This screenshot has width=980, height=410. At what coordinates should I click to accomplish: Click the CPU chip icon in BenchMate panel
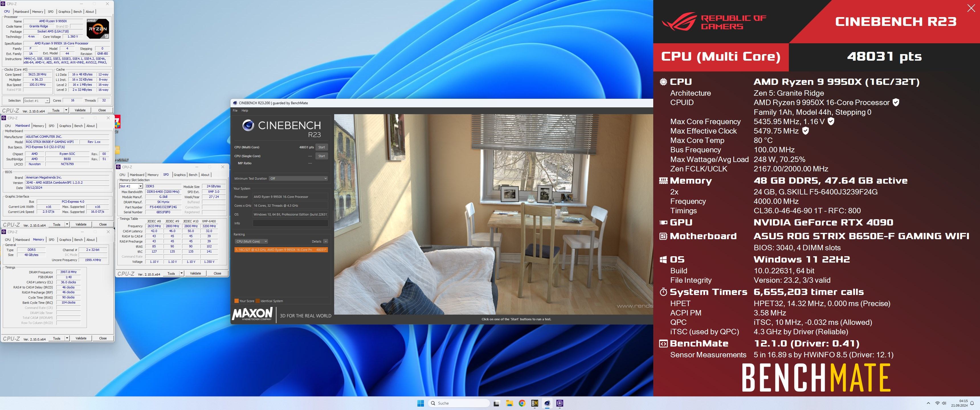(663, 82)
